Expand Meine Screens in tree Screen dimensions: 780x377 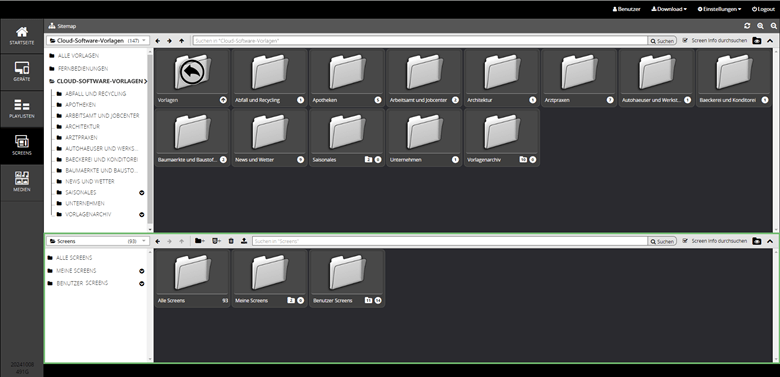click(142, 271)
